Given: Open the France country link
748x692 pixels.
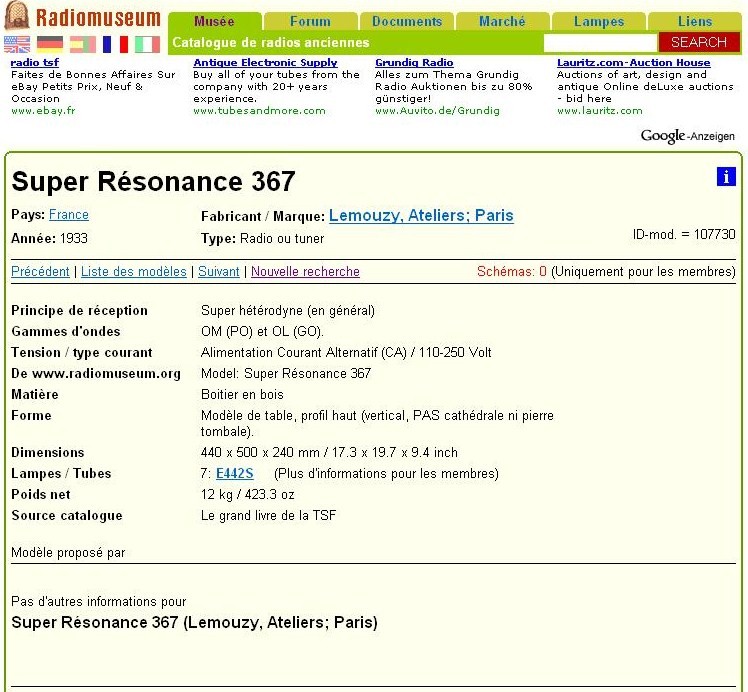Looking at the screenshot, I should (x=69, y=215).
